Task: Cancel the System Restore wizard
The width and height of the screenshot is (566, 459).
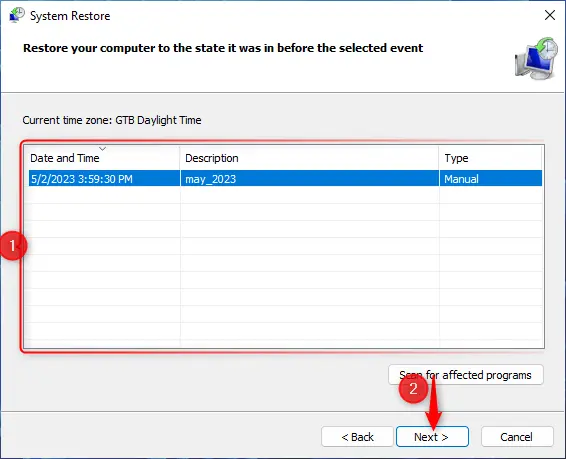Action: 517,437
